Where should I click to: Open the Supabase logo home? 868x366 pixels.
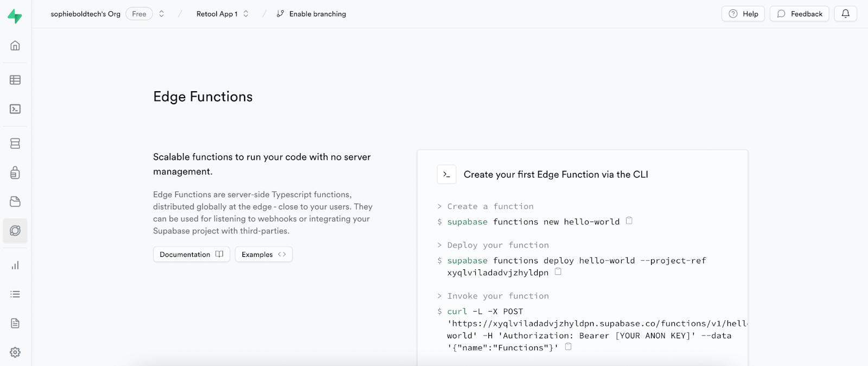point(15,16)
